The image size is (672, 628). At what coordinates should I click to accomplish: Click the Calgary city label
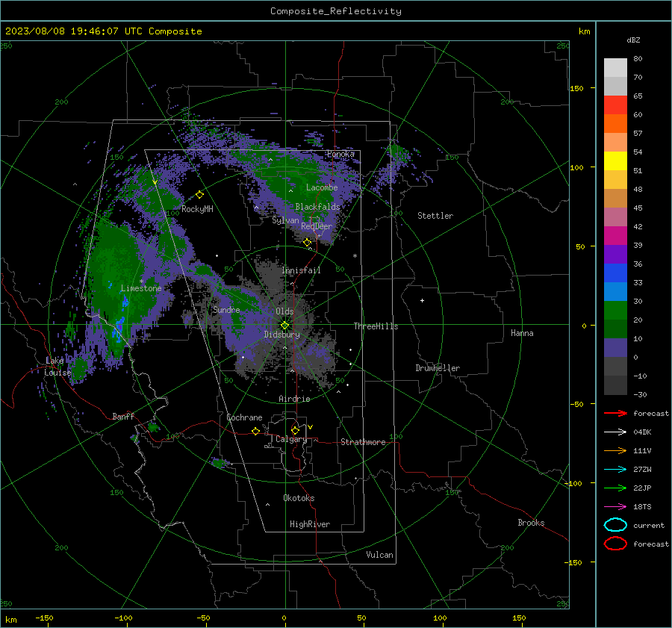[291, 439]
